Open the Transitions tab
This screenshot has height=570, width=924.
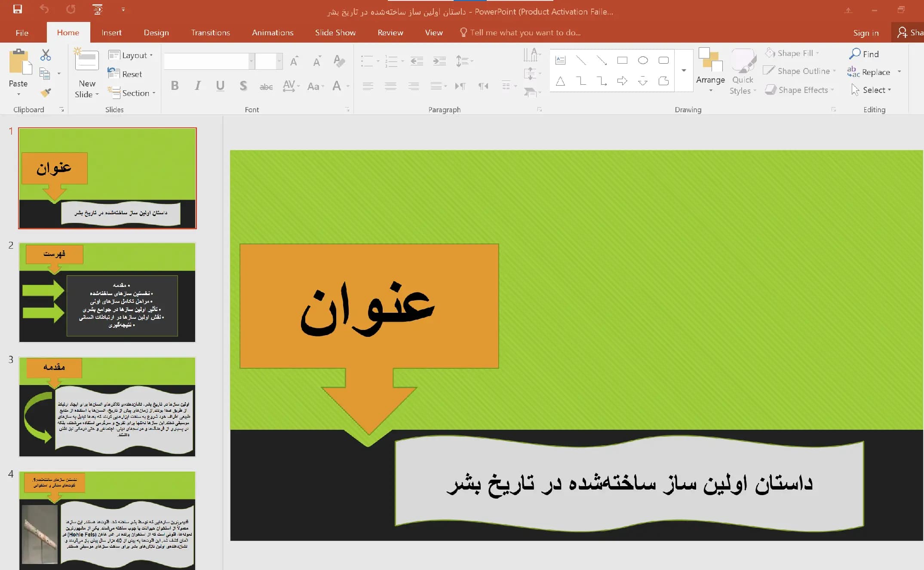tap(211, 33)
